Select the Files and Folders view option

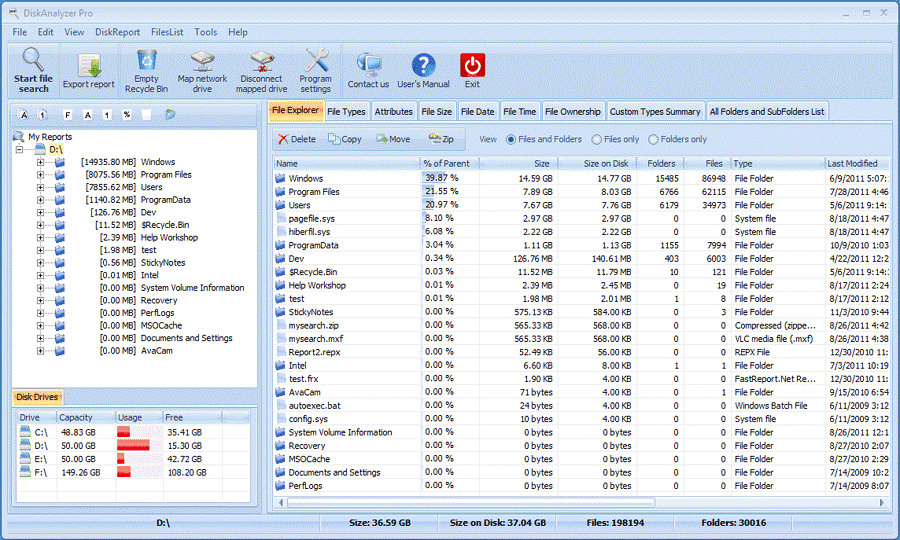tap(511, 139)
